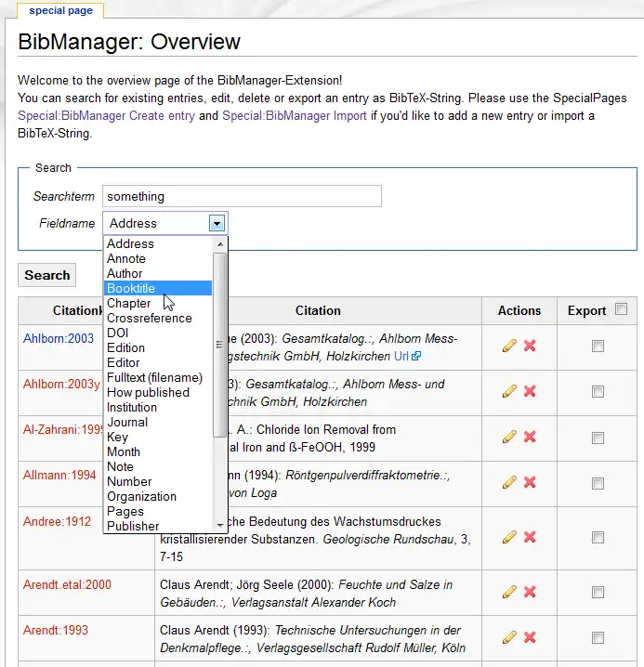Click the red delete icon for Ahlborn:2003

pyautogui.click(x=530, y=346)
